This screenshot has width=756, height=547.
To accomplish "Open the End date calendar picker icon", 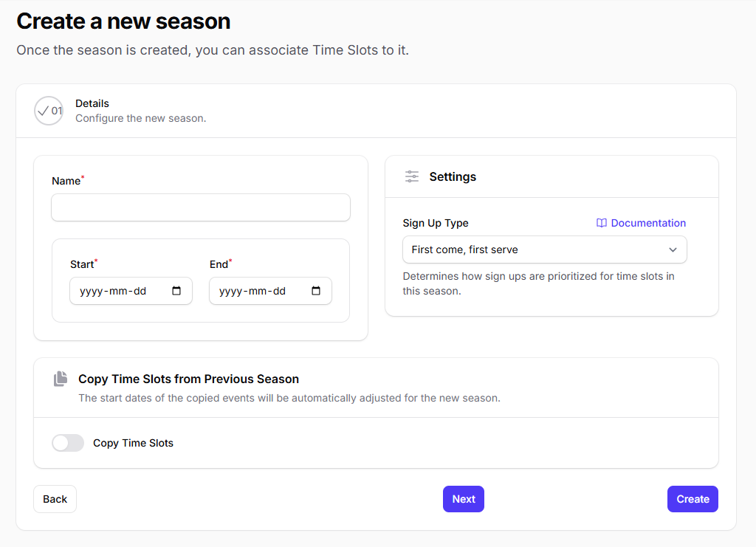I will click(x=316, y=290).
